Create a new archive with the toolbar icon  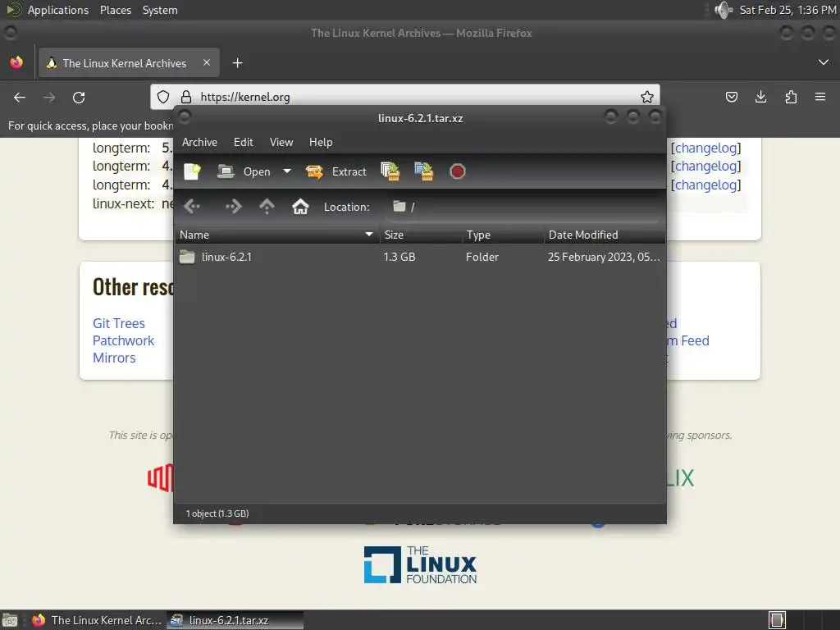pos(192,171)
